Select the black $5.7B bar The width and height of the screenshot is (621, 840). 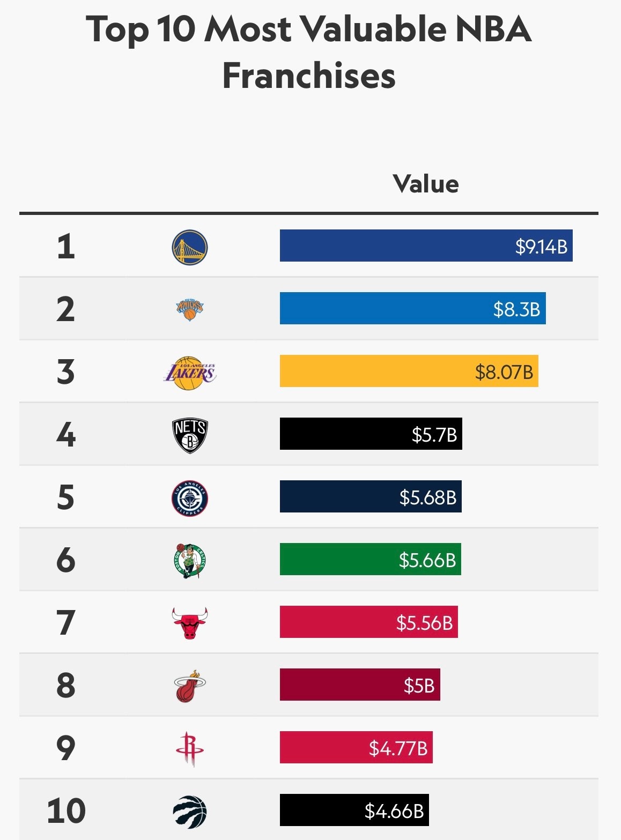point(371,434)
